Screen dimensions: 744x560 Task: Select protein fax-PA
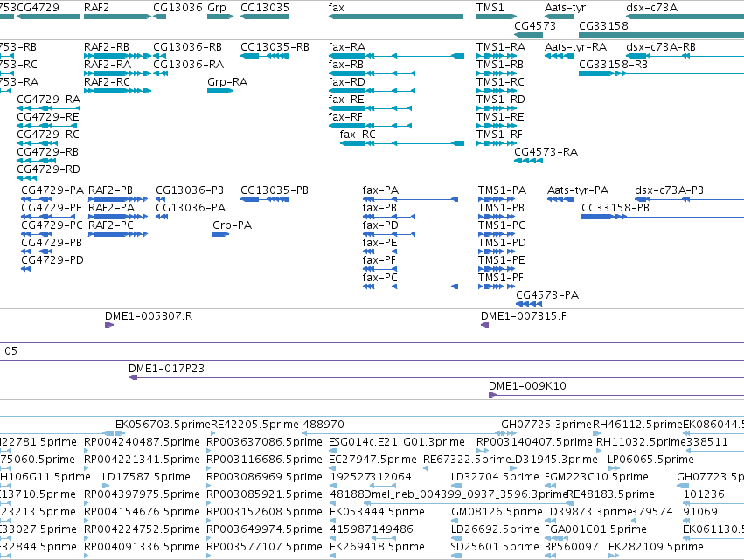410,199
